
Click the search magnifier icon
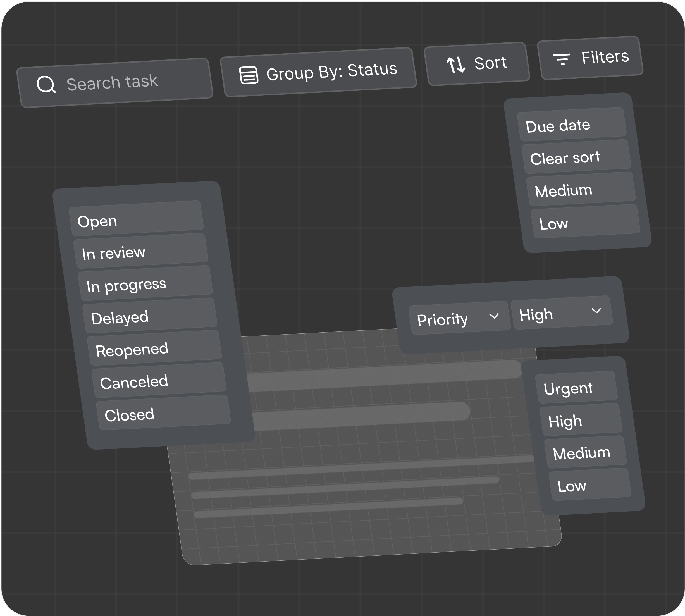(x=46, y=84)
